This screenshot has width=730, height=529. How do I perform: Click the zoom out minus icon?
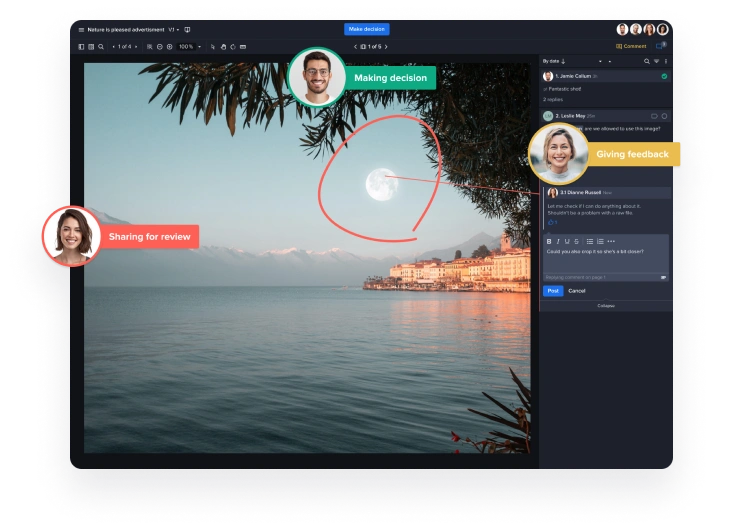(x=158, y=47)
